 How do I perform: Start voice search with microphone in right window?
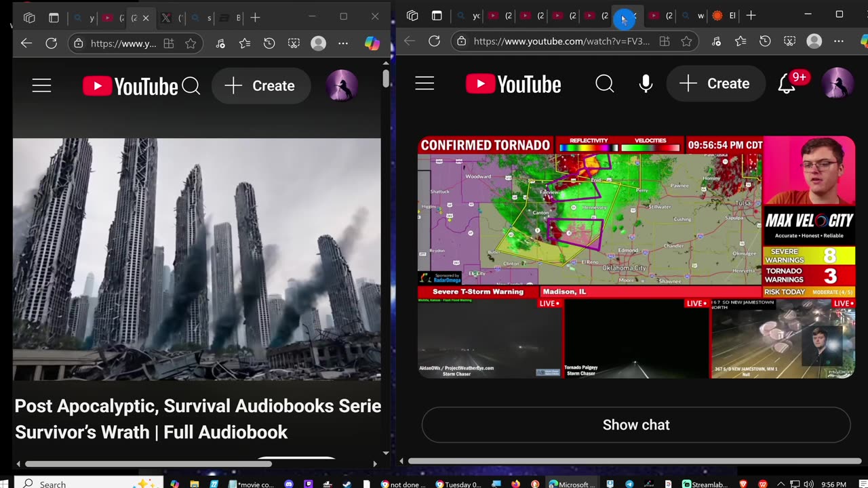[x=646, y=83]
